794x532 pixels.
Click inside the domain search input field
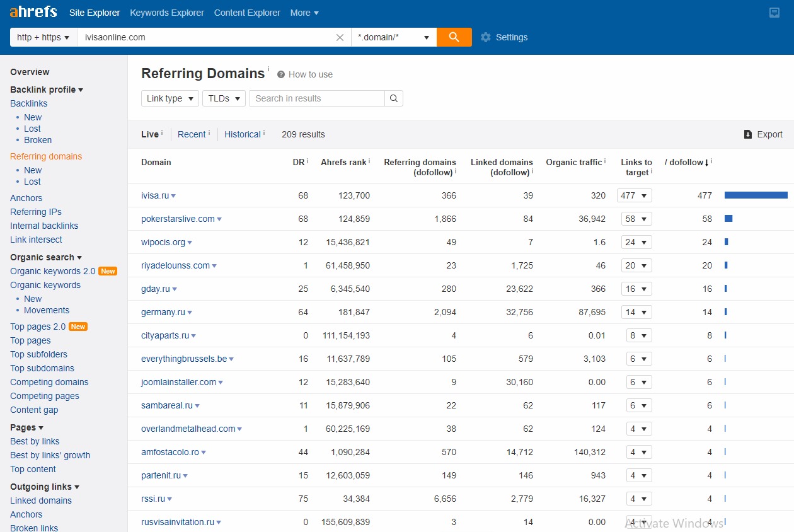[x=208, y=37]
